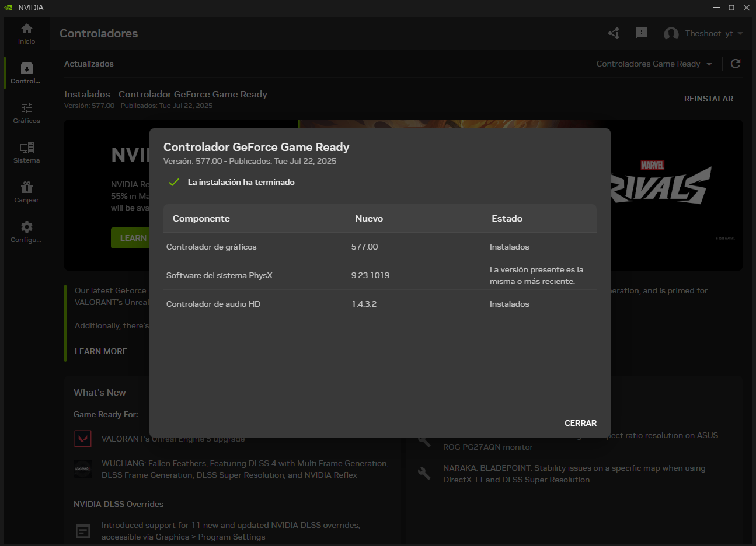
Task: Refresh driver updates icon
Action: (x=736, y=64)
